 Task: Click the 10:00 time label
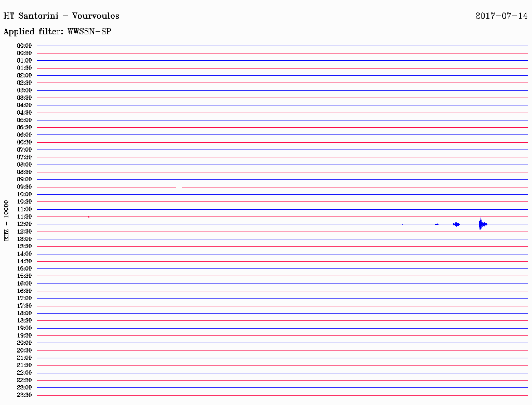point(24,194)
